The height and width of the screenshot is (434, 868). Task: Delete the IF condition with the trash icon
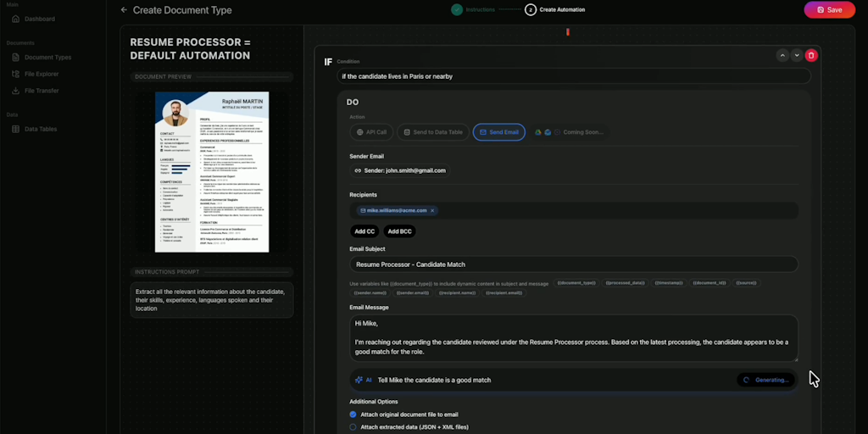[811, 55]
